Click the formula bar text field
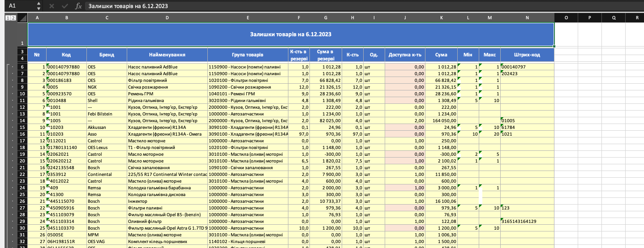The height and width of the screenshot is (248, 644). click(364, 6)
